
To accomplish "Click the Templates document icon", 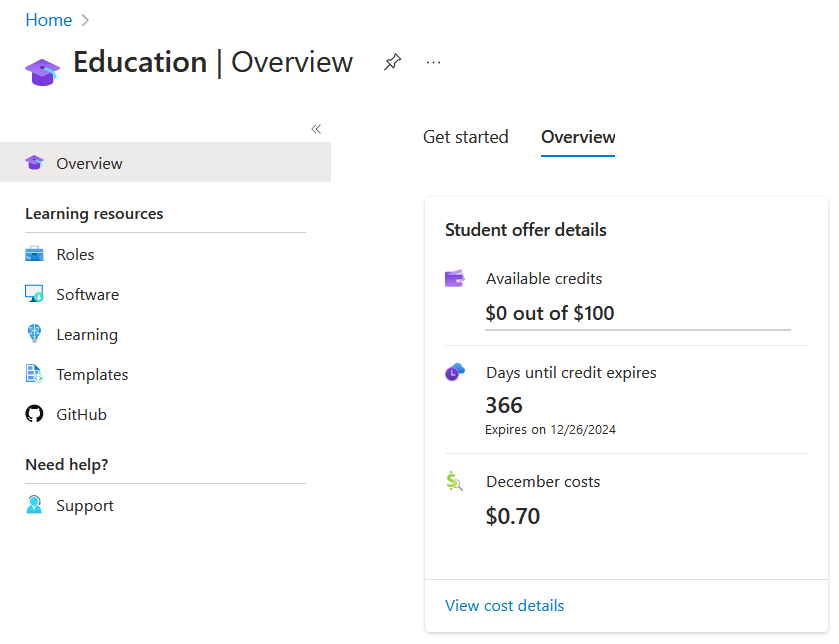I will point(35,374).
